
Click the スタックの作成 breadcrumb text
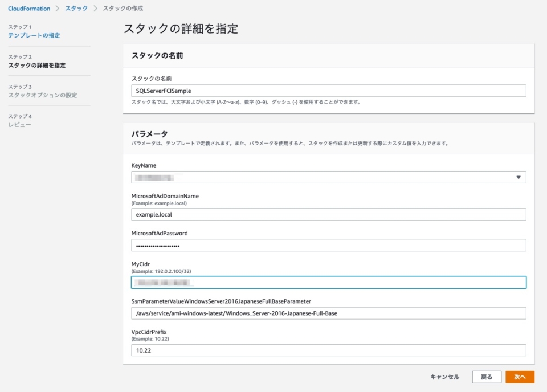click(x=123, y=9)
